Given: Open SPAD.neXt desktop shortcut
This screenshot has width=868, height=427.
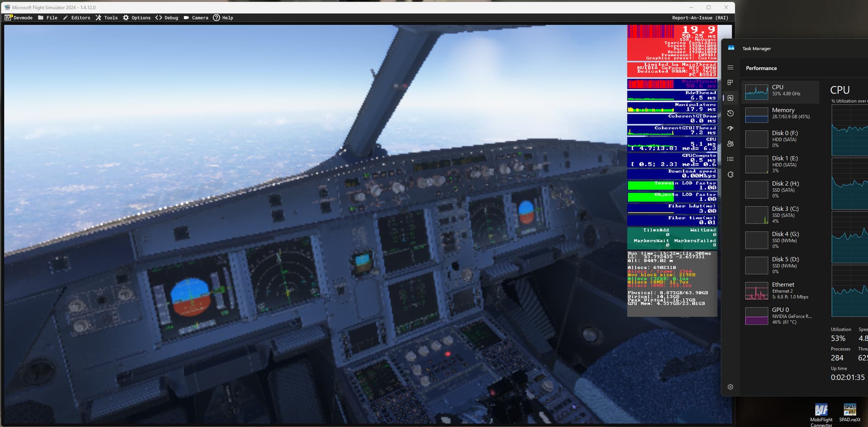Looking at the screenshot, I should tap(849, 413).
